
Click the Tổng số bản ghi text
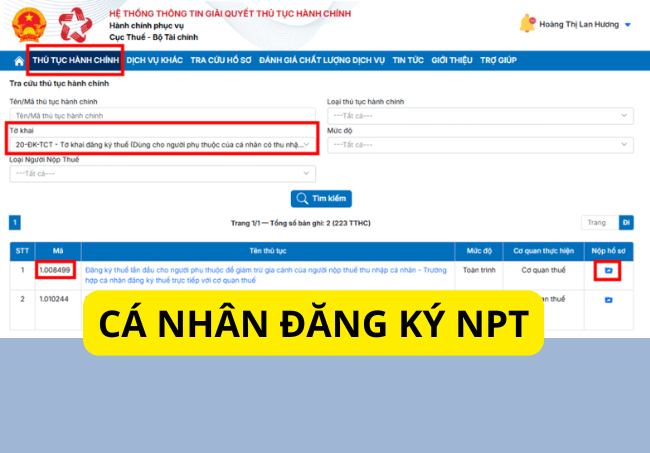click(x=320, y=223)
